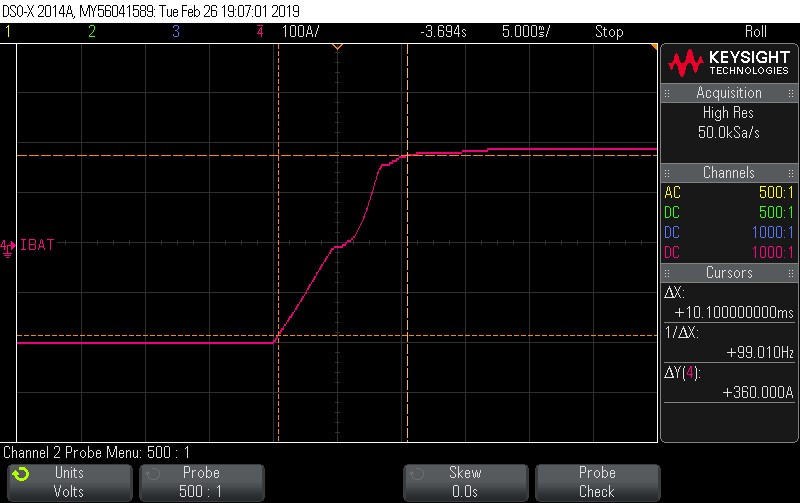Screen dimensions: 800x503
Task: Click the Cursors panel grip icon
Action: (666, 273)
